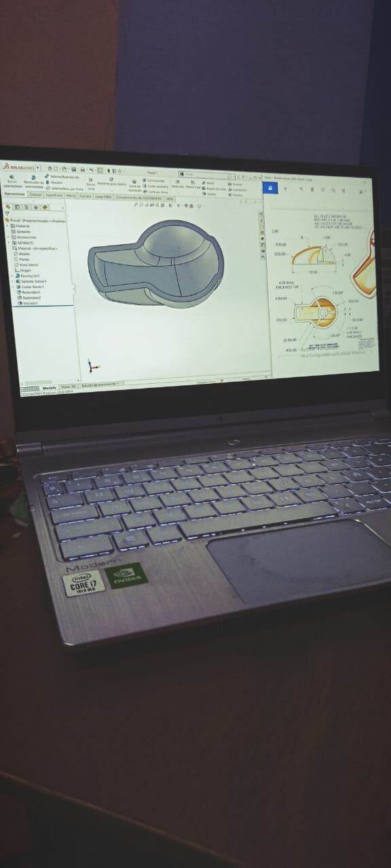391x868 pixels.
Task: Click the Corte de revolución tool
Action: 134,185
